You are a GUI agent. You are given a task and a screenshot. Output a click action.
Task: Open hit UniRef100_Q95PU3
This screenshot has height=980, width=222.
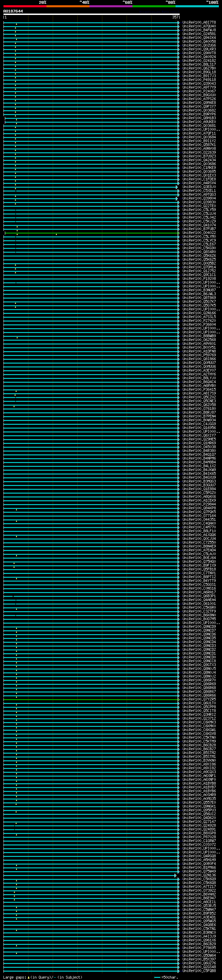coord(199,810)
